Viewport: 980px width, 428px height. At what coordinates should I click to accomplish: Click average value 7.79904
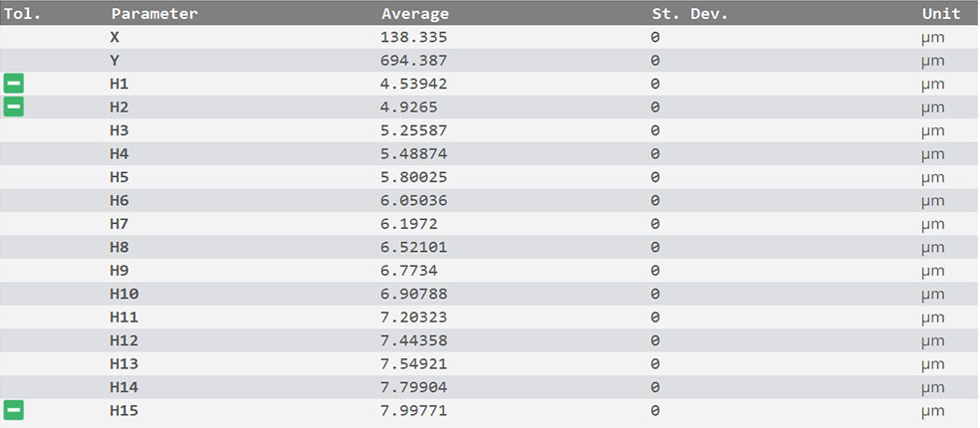click(x=413, y=387)
